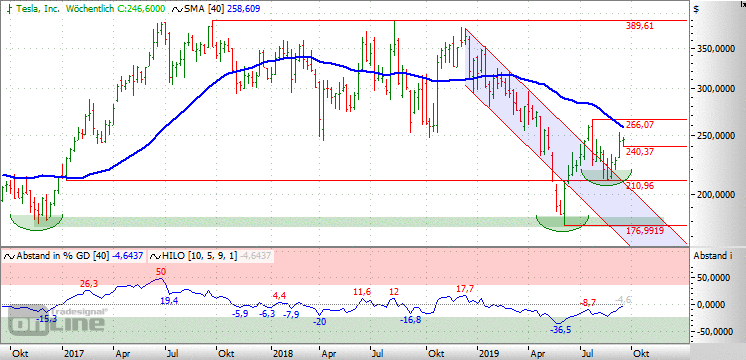
Task: Click the line icon before HILO legend
Action: [x=156, y=256]
